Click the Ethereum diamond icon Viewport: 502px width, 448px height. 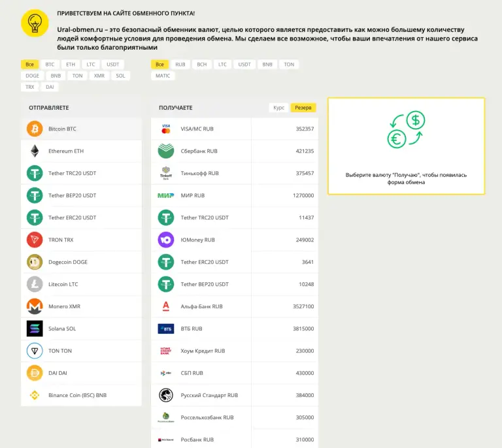[35, 151]
